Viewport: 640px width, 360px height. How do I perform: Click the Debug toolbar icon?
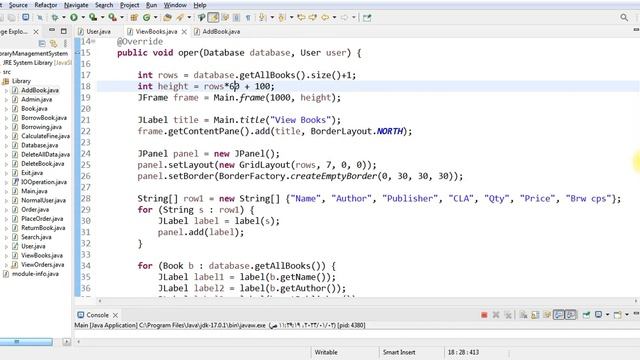[54, 18]
